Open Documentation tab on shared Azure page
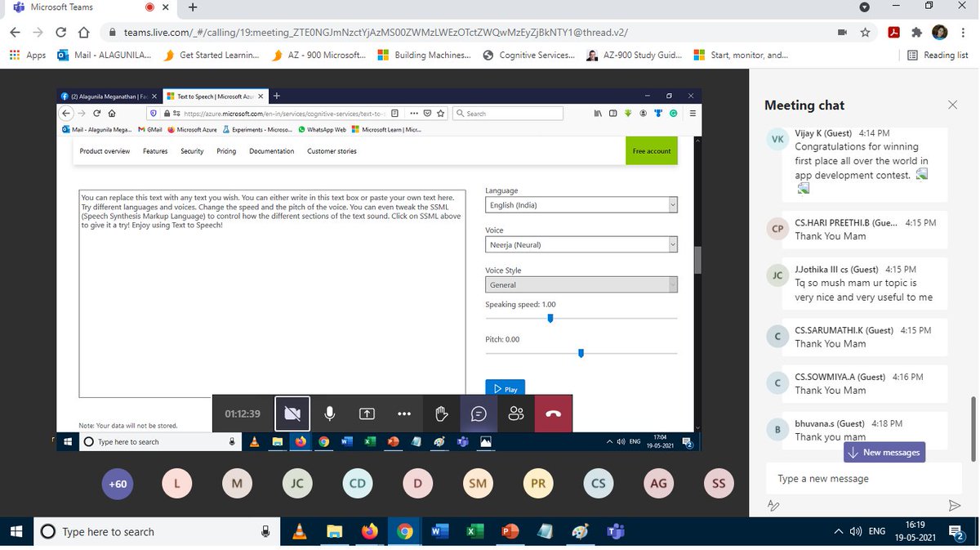 272,151
